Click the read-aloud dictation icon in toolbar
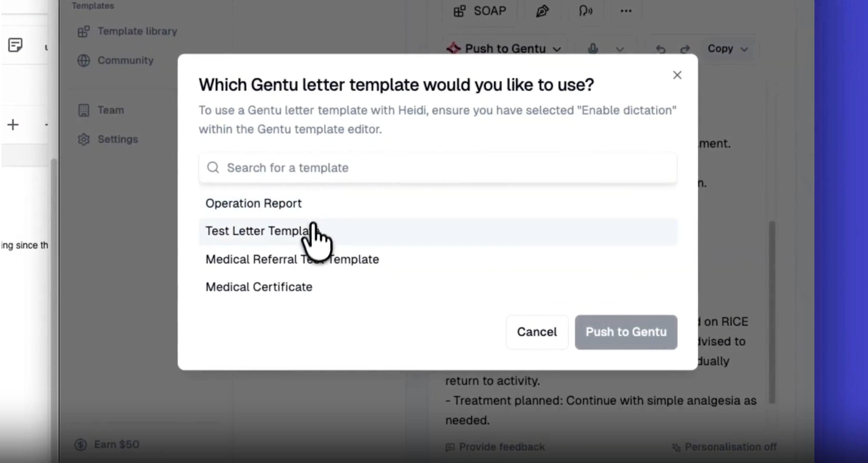This screenshot has width=868, height=463. pos(585,11)
